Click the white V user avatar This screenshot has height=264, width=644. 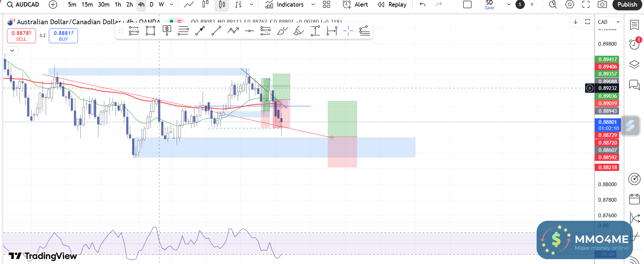tap(532, 4)
